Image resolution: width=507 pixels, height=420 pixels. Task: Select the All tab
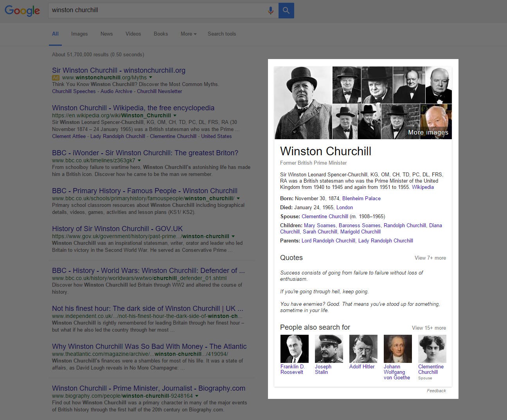[55, 34]
